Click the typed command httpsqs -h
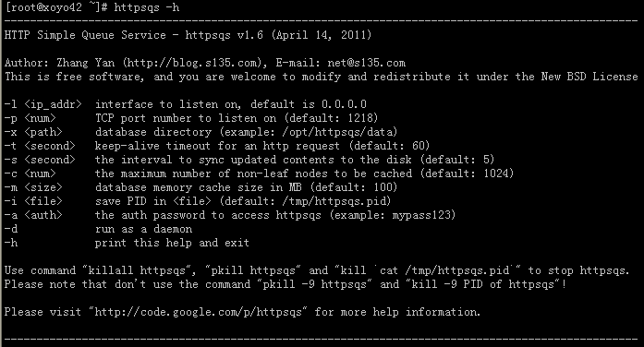The image size is (644, 347). (x=147, y=7)
